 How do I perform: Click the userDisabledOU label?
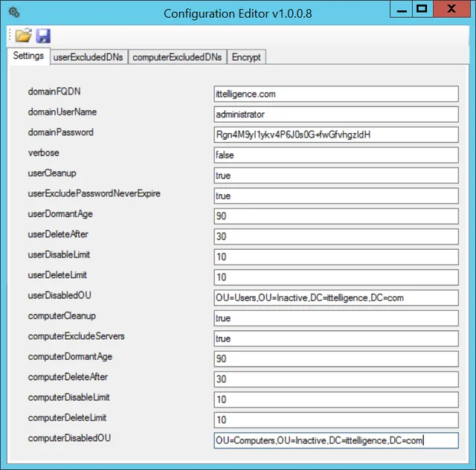click(x=59, y=295)
